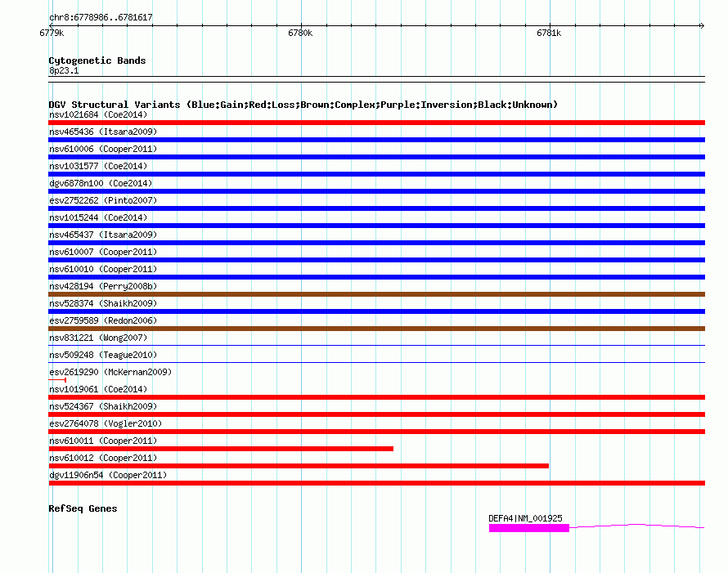Click the 6780k ruler position
728x573 pixels.
click(300, 33)
